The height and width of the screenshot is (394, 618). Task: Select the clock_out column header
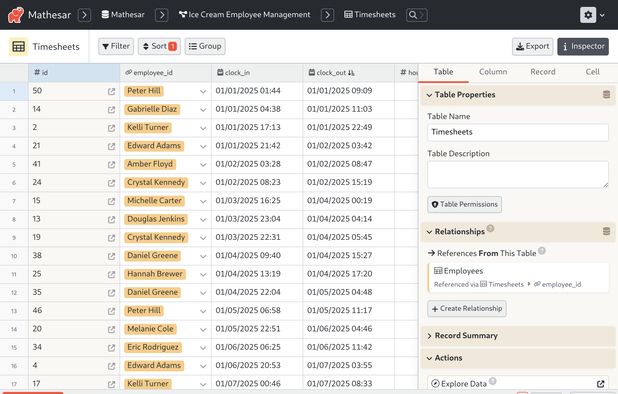[x=348, y=73]
